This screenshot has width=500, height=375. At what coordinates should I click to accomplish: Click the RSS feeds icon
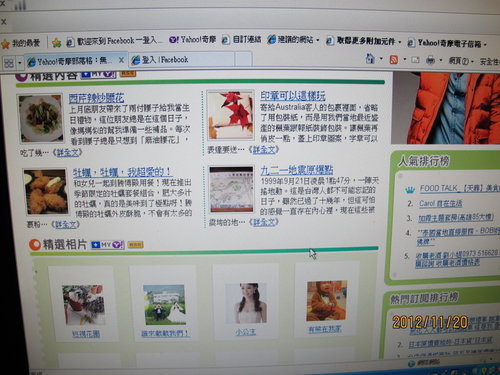tap(394, 60)
